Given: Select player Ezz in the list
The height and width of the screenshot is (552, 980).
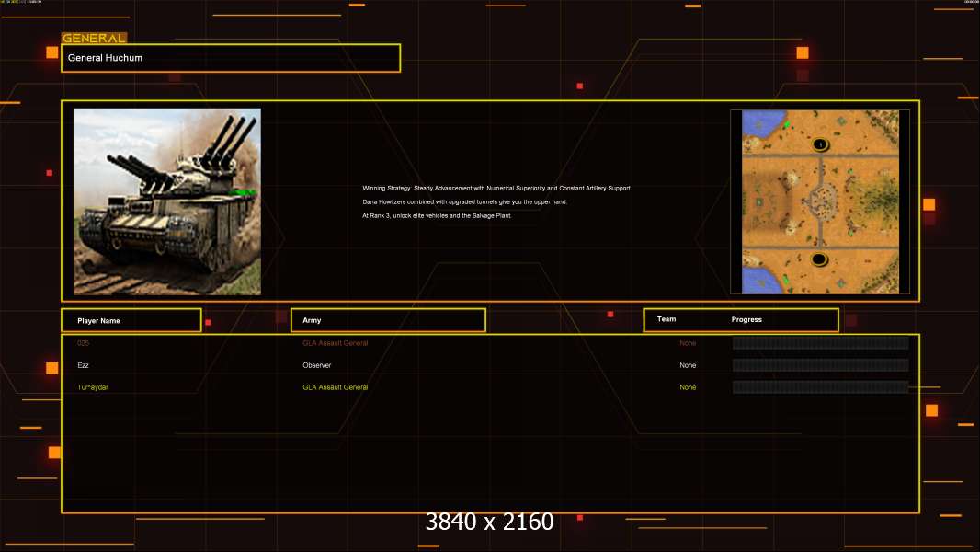Looking at the screenshot, I should (x=83, y=365).
